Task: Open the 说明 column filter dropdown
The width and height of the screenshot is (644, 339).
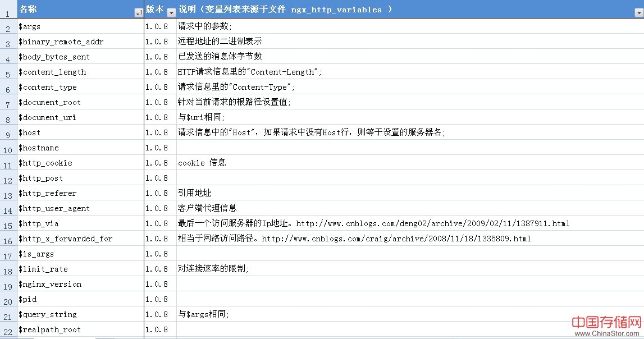Action: click(x=638, y=12)
